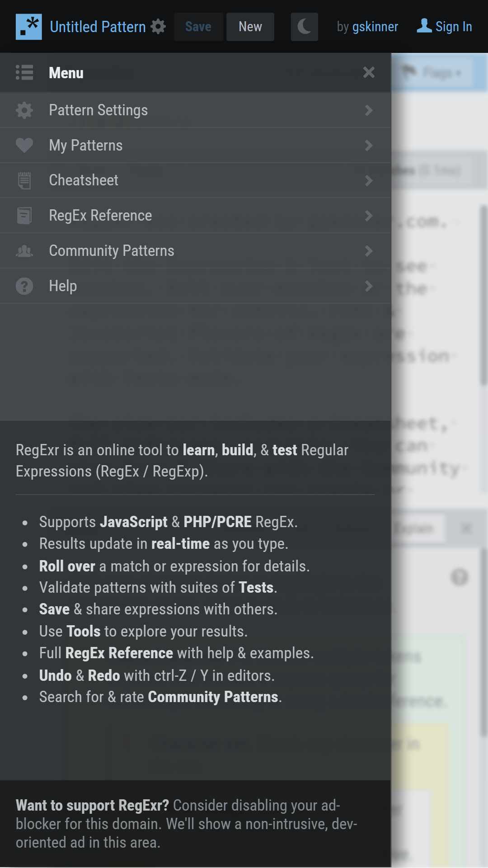The width and height of the screenshot is (488, 868).
Task: Click the Community Patterns people icon
Action: [24, 251]
